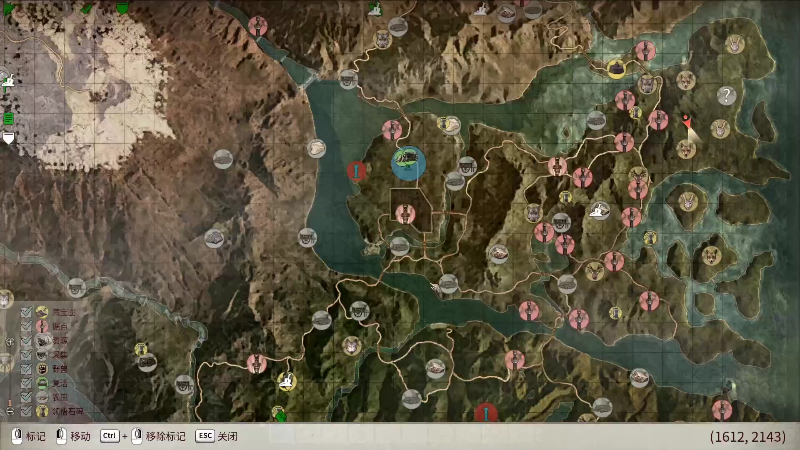Open the question mark marker

pos(727,95)
